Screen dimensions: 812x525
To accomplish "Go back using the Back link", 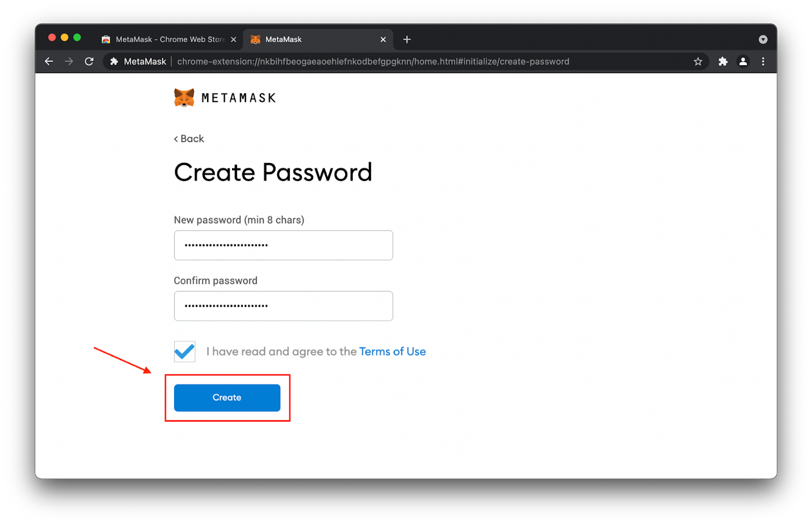I will [189, 139].
